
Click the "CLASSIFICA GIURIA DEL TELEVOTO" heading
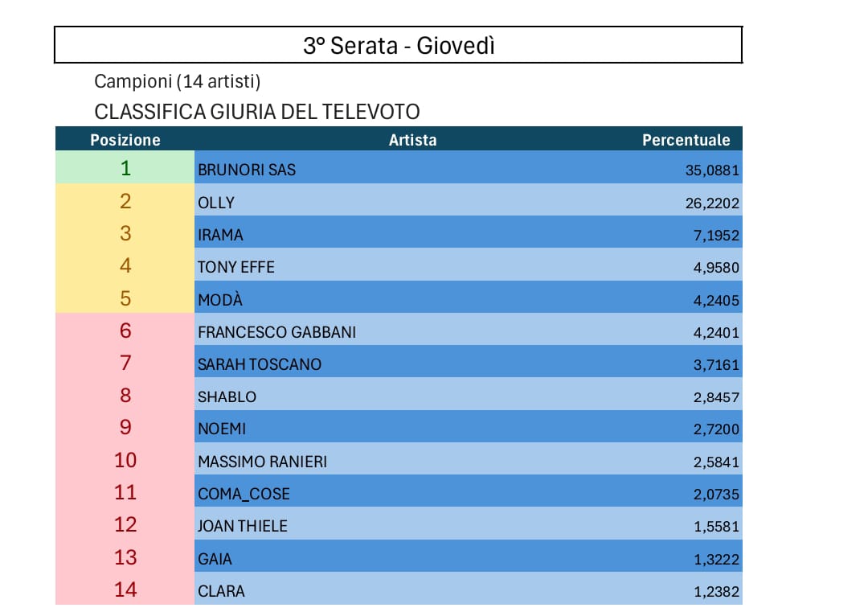(257, 112)
